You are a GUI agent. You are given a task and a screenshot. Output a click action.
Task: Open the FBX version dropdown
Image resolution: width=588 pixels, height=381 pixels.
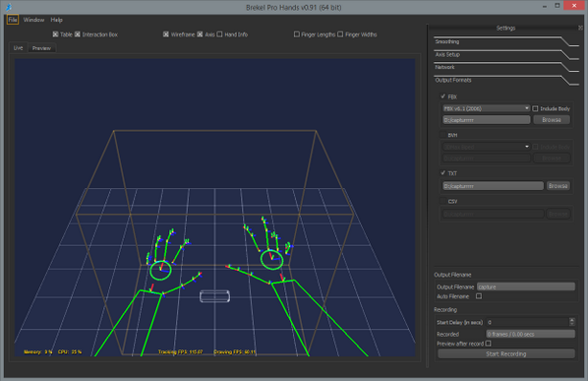click(x=486, y=108)
